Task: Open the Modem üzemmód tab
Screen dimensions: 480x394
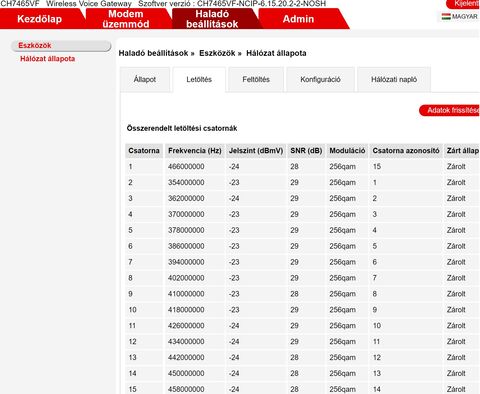Action: 126,19
